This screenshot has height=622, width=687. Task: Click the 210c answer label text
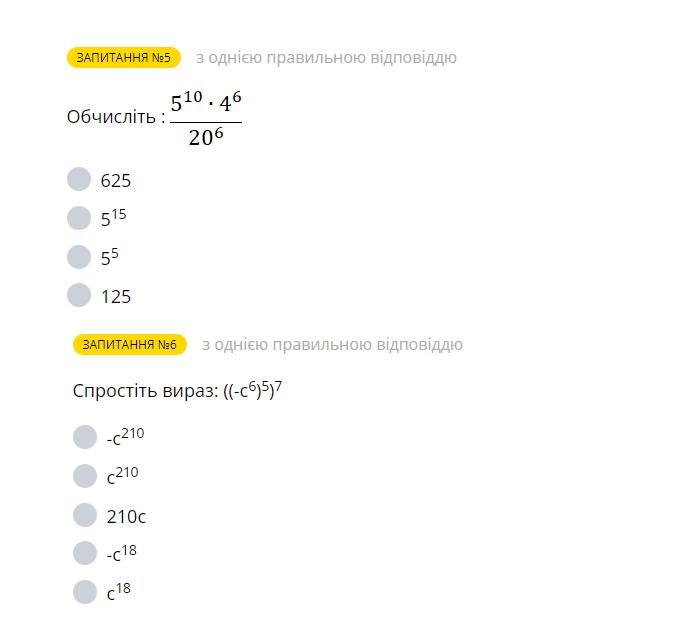coord(126,517)
